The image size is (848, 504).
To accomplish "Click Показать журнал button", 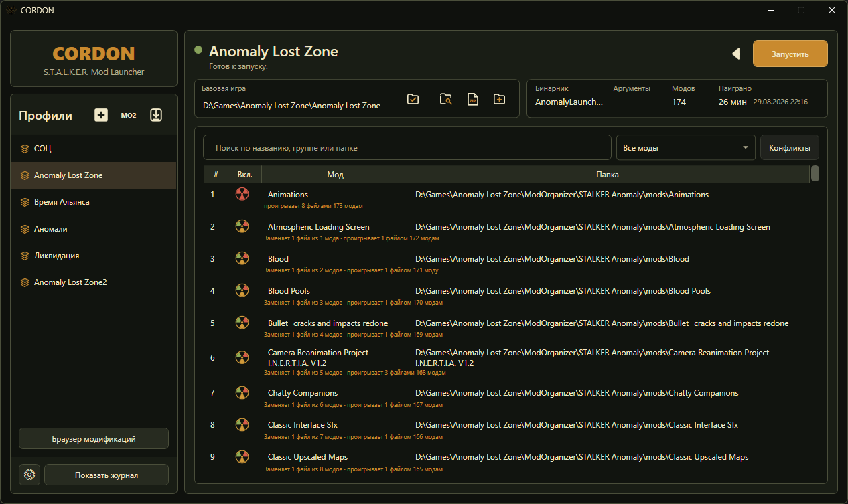I will [107, 475].
